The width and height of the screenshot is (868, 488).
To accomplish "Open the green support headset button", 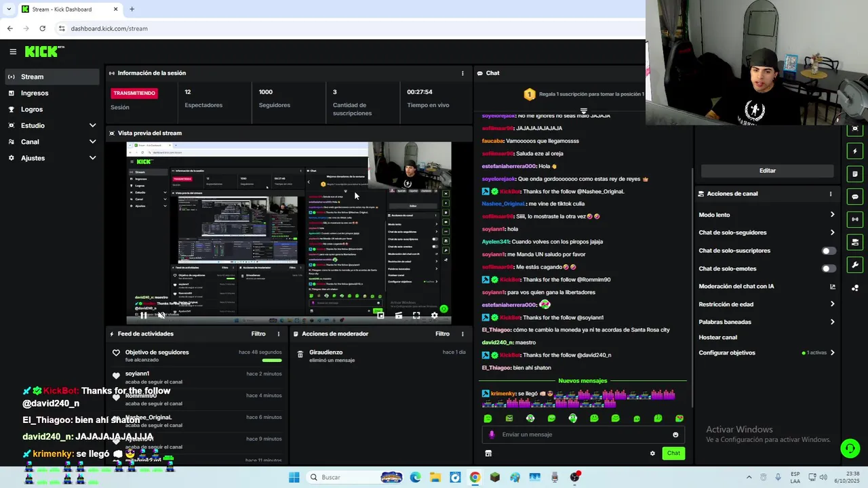I will pyautogui.click(x=850, y=448).
